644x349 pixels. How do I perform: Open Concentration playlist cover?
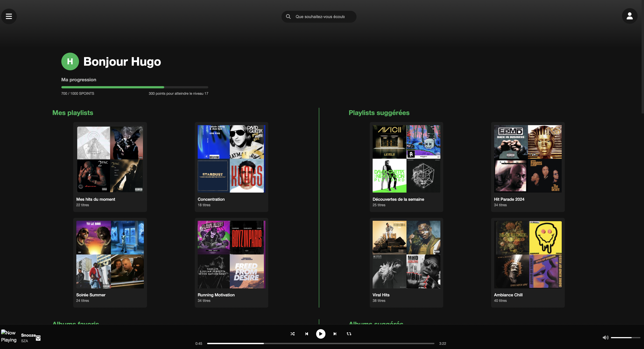tap(231, 159)
